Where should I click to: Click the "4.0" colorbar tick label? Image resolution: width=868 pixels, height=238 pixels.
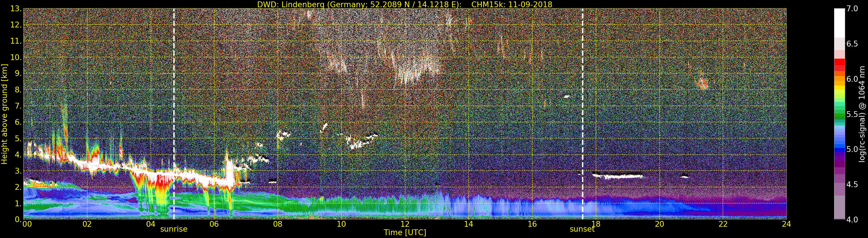852,220
